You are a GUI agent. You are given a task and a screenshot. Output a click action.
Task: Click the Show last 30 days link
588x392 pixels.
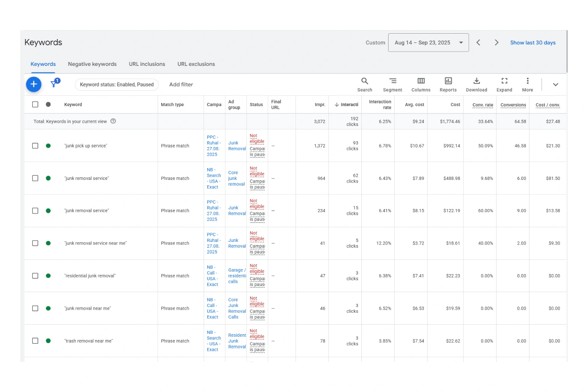point(532,42)
